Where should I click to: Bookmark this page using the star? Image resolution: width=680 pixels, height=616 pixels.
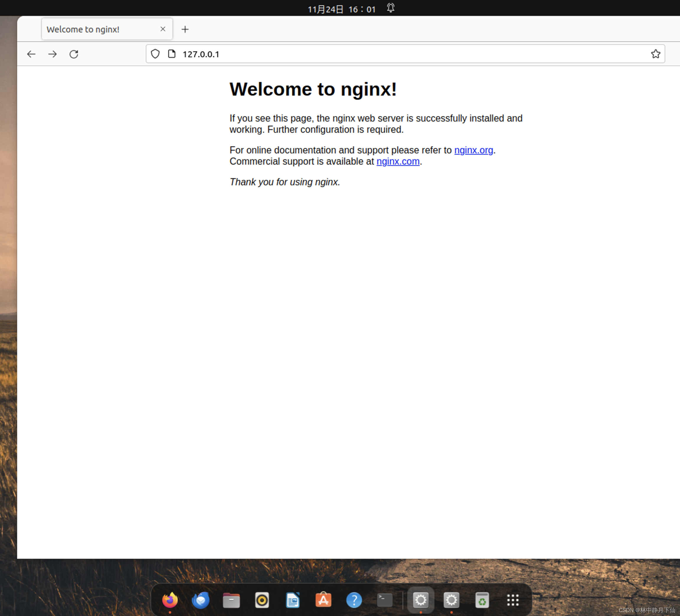pos(656,54)
